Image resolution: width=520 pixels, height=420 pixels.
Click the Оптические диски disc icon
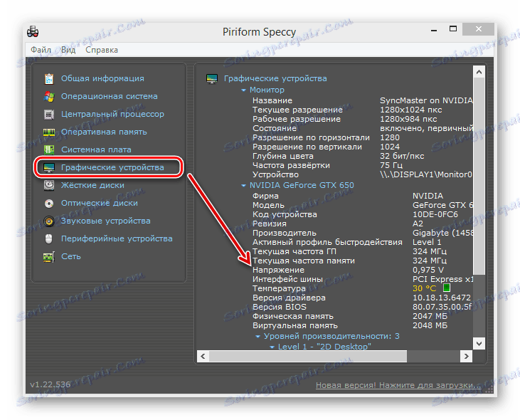49,204
